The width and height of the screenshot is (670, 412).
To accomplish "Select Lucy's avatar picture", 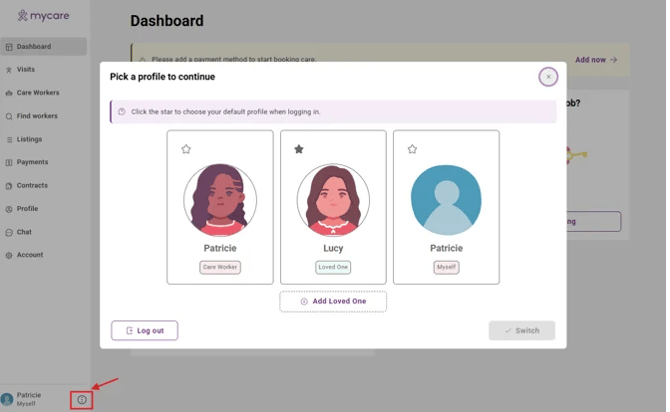I will point(333,199).
